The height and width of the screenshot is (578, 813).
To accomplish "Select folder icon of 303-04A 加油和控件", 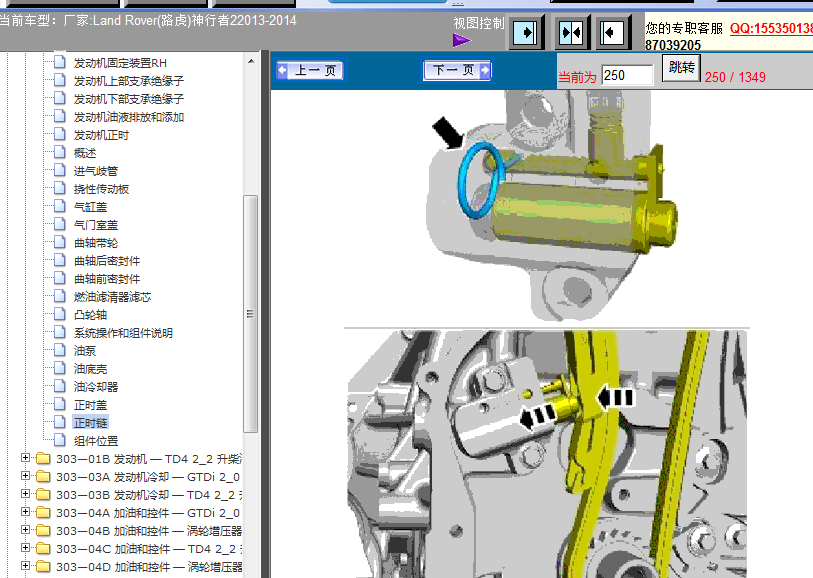I will [x=43, y=513].
